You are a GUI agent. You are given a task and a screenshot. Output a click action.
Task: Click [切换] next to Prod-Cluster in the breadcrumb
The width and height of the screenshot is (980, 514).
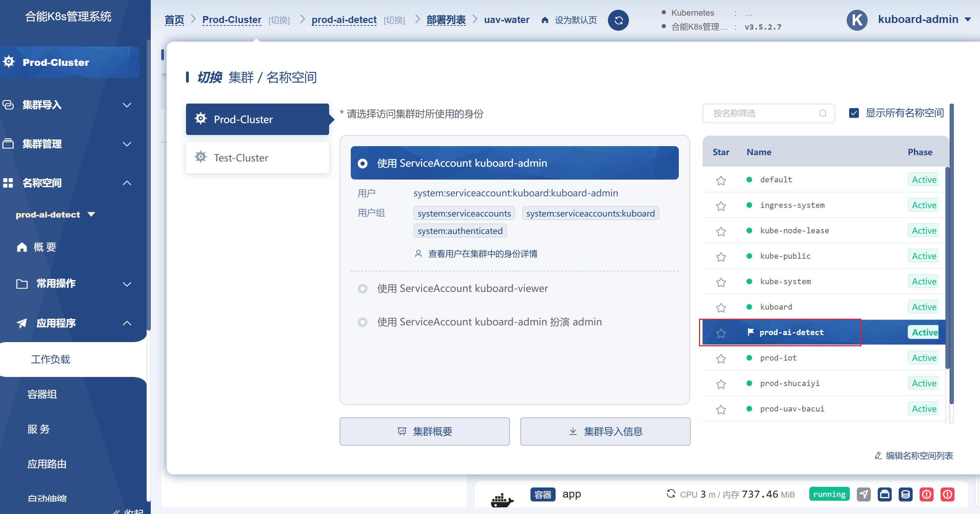pos(279,20)
